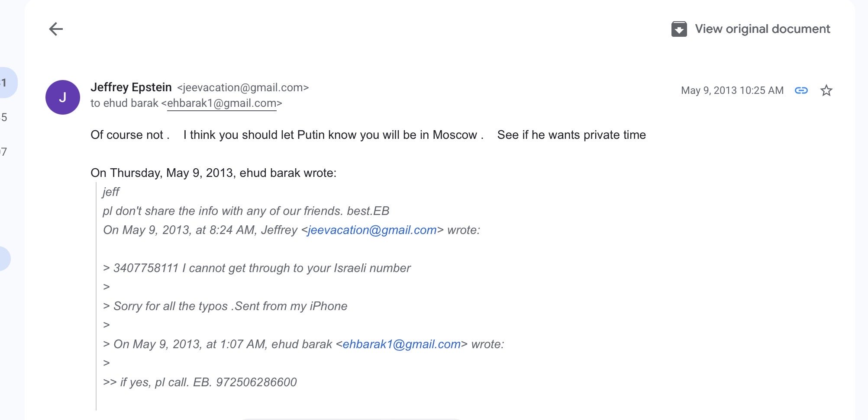This screenshot has width=868, height=420.
Task: Click the back arrow icon
Action: click(x=56, y=29)
